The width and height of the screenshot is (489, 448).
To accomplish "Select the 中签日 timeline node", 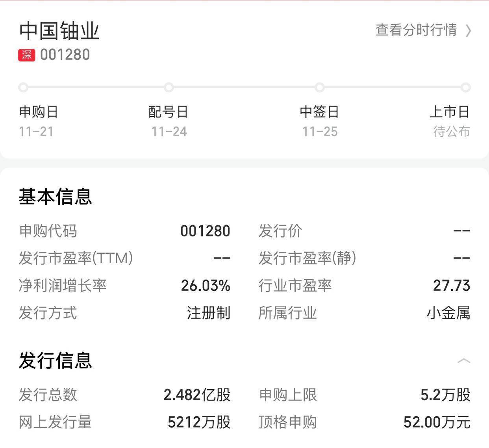I will point(320,87).
